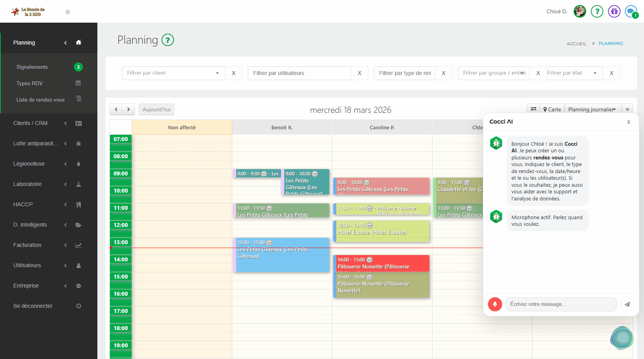Viewport: 644px width, 359px height.
Task: Send the chat message with paper plane icon
Action: click(x=627, y=304)
